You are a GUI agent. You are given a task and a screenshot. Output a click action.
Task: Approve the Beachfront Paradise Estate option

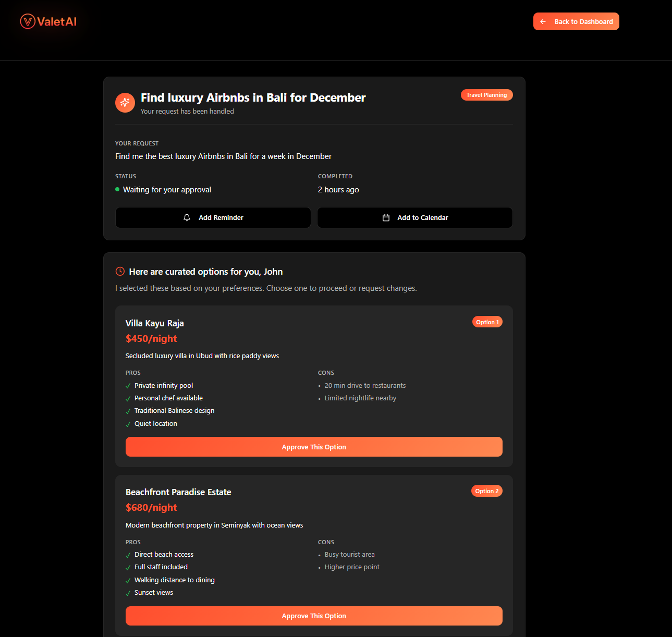313,616
